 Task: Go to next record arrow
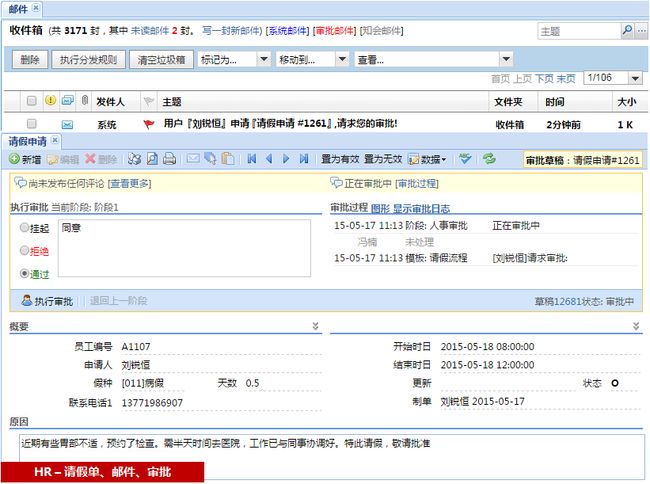(286, 159)
